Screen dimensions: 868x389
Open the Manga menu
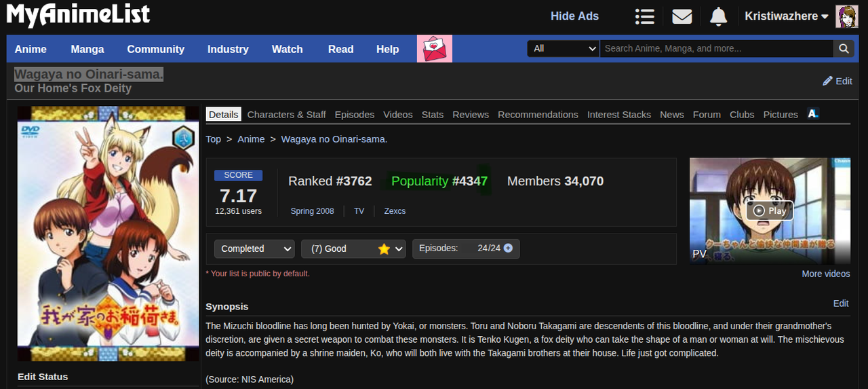click(87, 49)
